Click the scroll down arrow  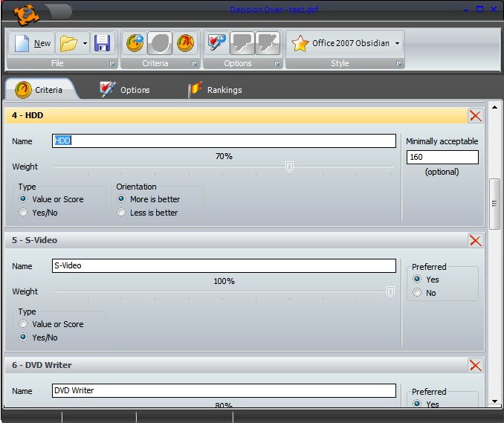coord(494,401)
